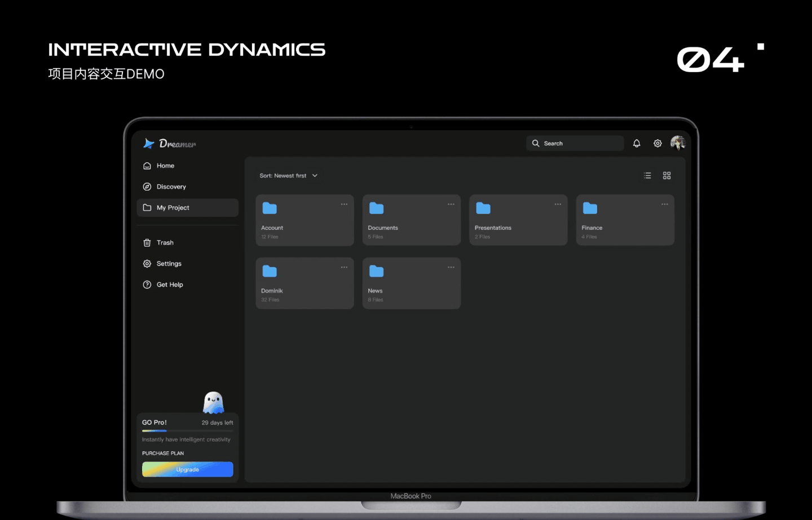The height and width of the screenshot is (520, 812).
Task: Select My Project in sidebar
Action: pos(187,207)
